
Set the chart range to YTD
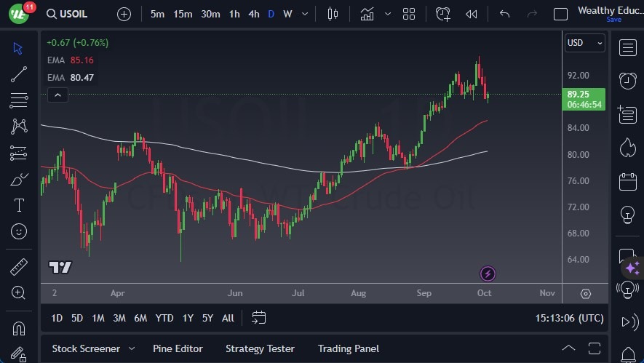[164, 318]
